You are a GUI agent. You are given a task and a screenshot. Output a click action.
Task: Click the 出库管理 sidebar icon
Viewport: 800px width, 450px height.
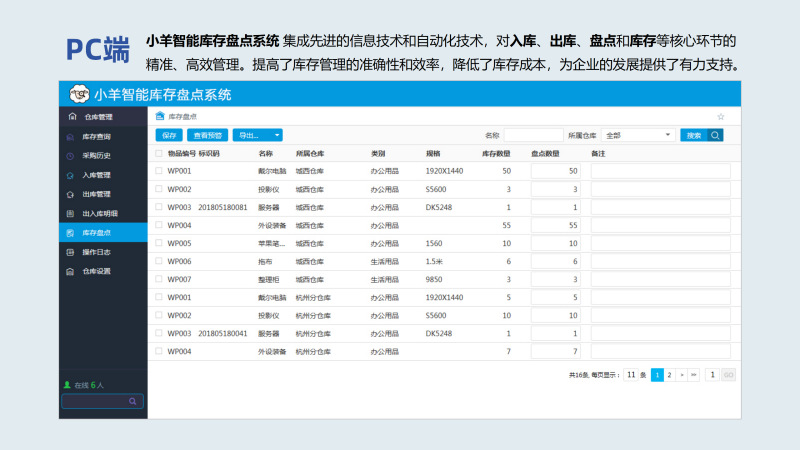(x=70, y=194)
